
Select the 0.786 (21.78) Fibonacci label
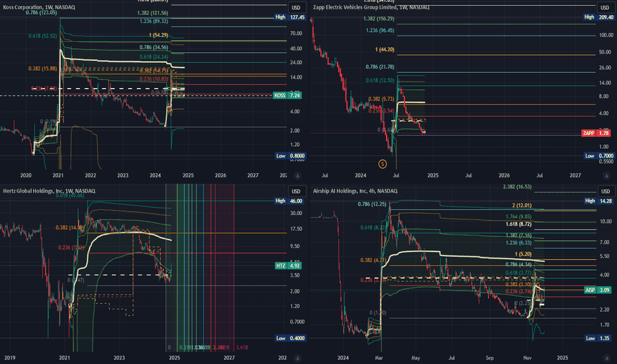click(x=380, y=67)
